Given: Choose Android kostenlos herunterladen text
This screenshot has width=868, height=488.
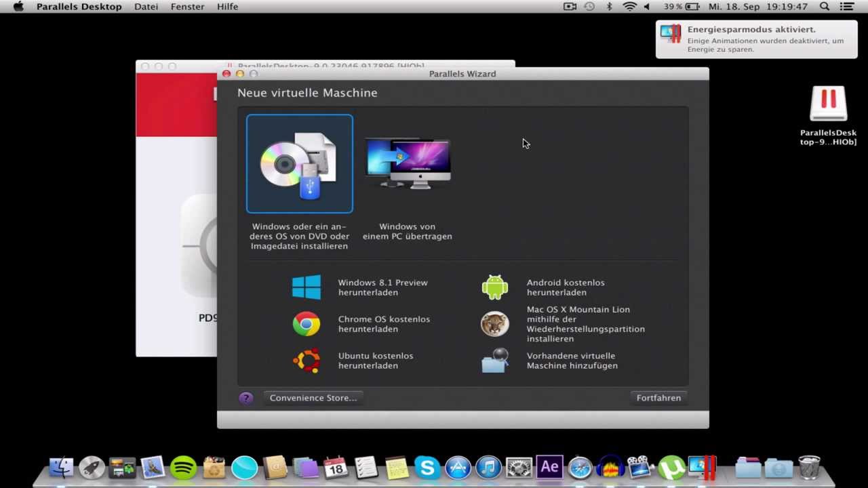Looking at the screenshot, I should tap(566, 287).
